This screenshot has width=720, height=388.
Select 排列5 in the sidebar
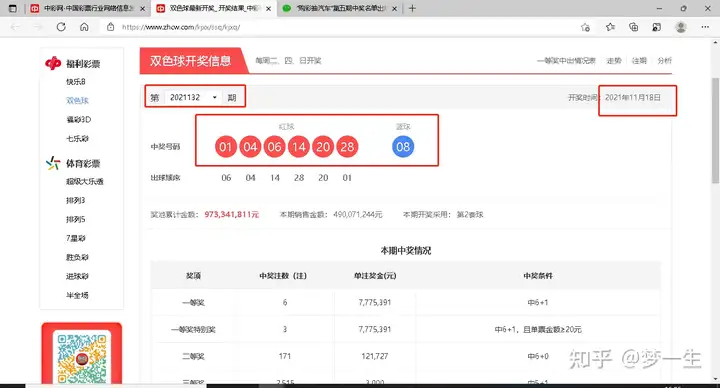pos(75,219)
